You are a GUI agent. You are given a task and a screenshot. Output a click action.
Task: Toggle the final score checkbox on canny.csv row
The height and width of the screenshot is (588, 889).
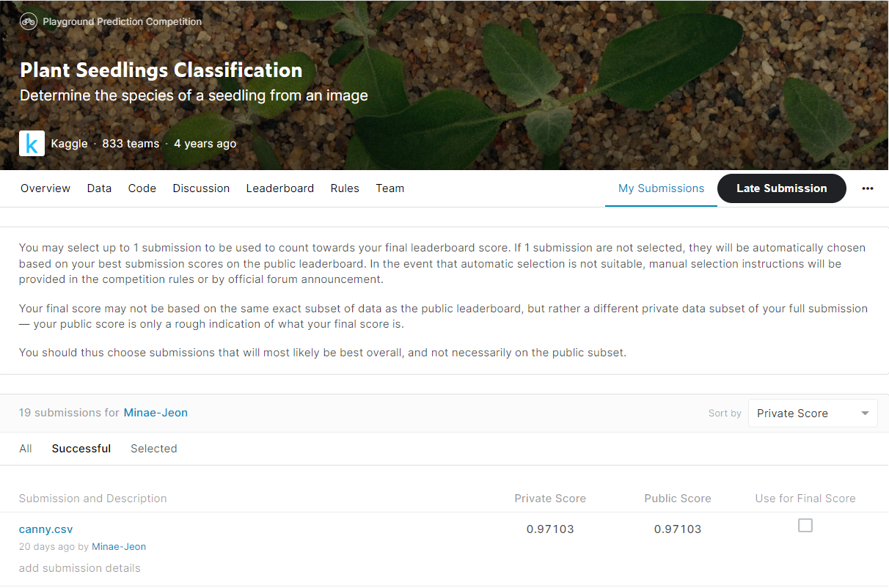pos(805,525)
